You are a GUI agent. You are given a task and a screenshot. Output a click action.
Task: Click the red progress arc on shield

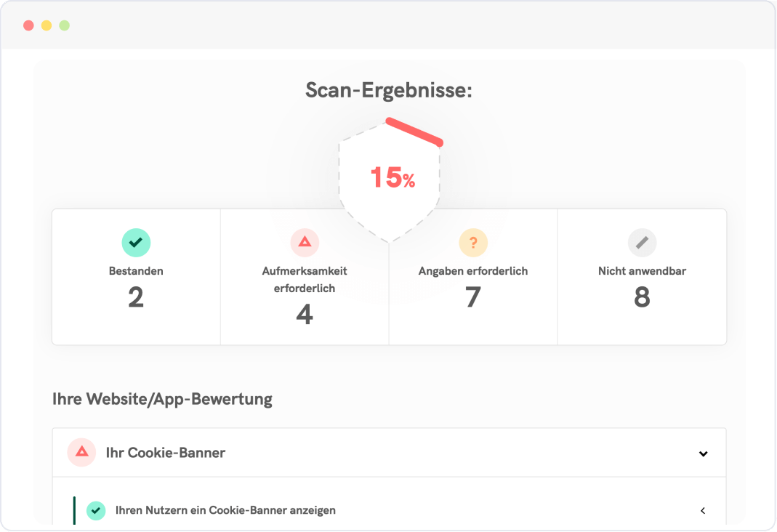pos(414,132)
